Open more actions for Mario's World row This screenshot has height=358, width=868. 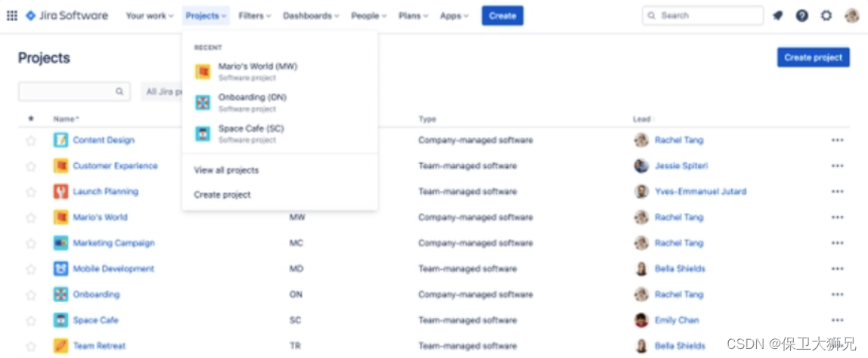[838, 218]
